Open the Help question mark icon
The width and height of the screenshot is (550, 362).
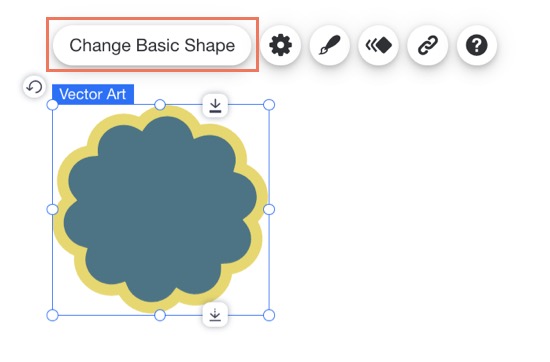(x=477, y=45)
